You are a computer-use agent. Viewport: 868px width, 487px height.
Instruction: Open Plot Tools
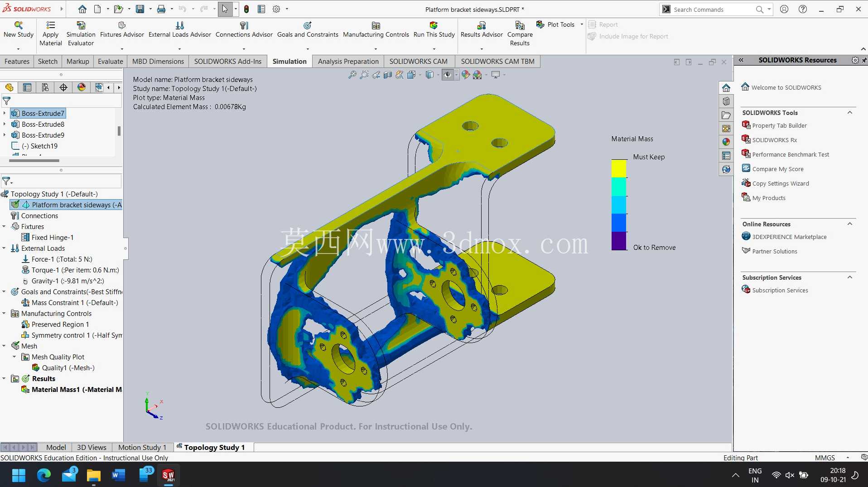pos(556,24)
